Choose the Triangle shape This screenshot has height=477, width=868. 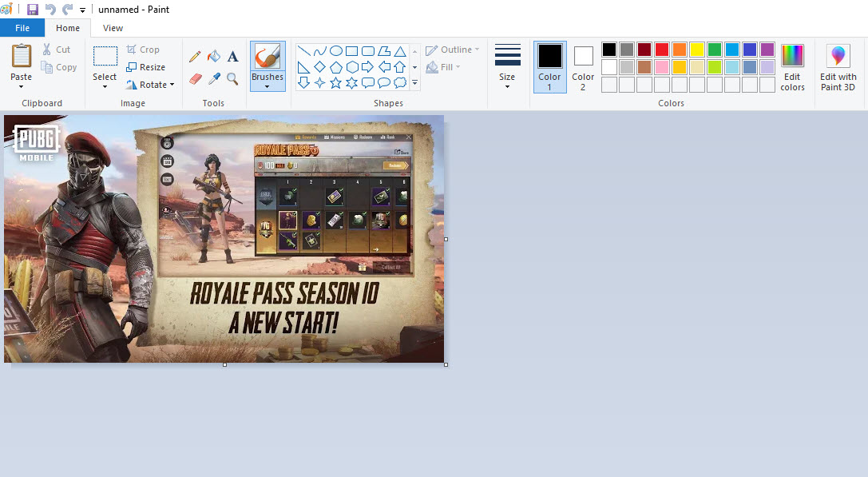(x=400, y=51)
